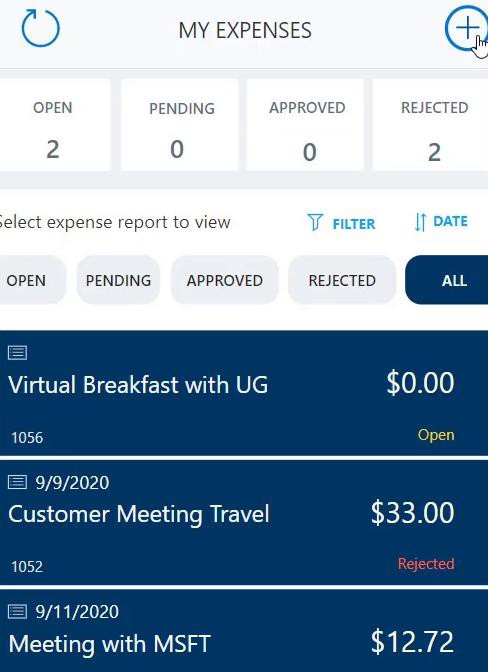Add a new expense with plus icon

point(467,28)
